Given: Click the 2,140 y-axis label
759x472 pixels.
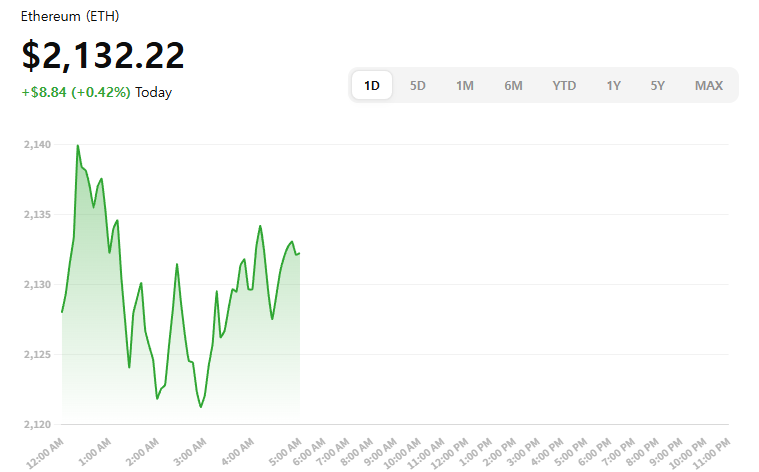Looking at the screenshot, I should click(x=37, y=144).
